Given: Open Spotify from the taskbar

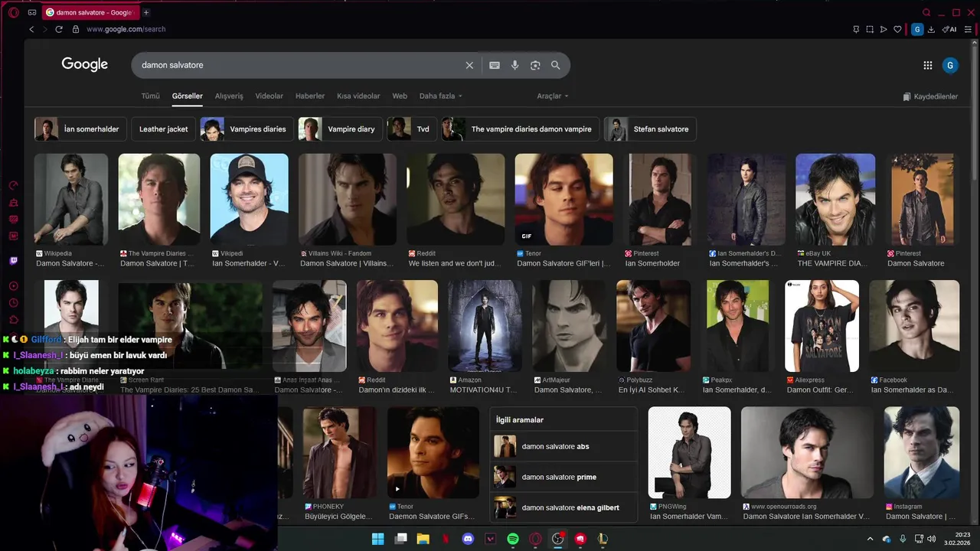Looking at the screenshot, I should (x=513, y=539).
